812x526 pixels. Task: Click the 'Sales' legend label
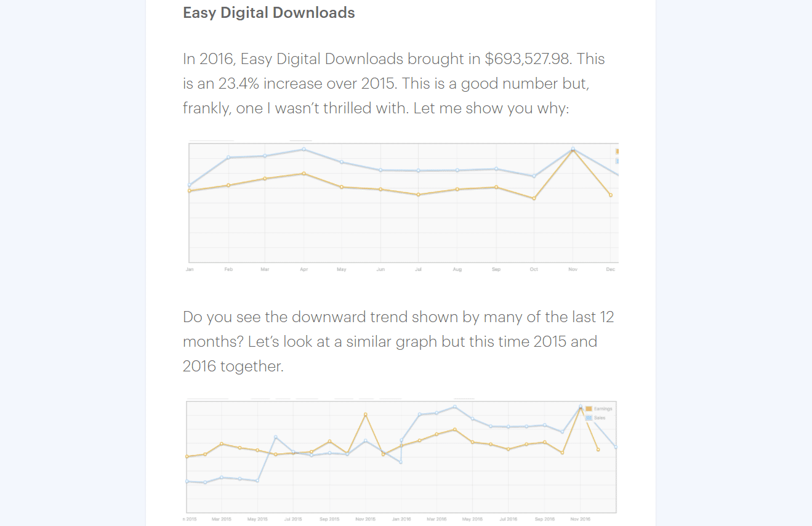tap(600, 418)
